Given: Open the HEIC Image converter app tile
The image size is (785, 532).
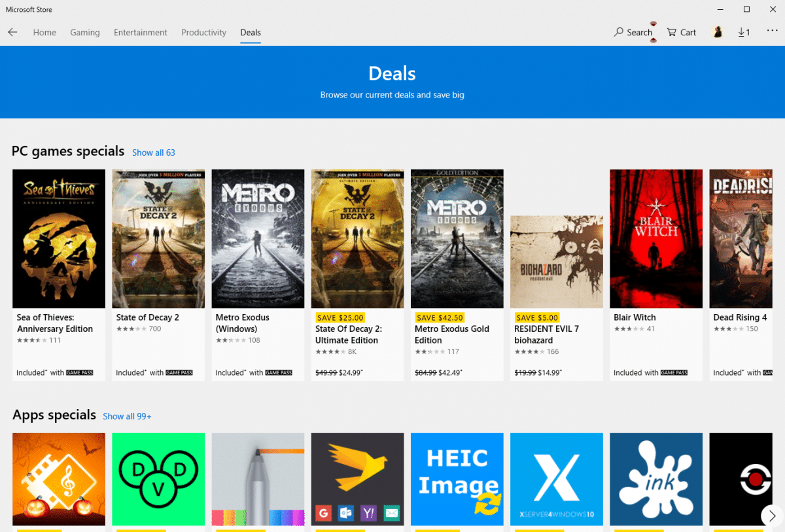Looking at the screenshot, I should pos(457,479).
